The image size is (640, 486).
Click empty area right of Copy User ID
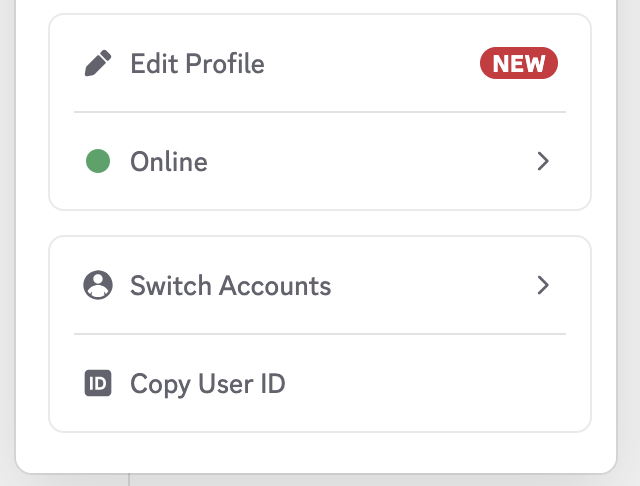coord(430,383)
